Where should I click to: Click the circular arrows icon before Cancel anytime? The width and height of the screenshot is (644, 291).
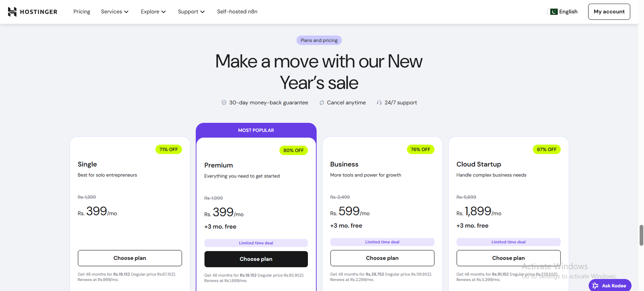click(321, 103)
